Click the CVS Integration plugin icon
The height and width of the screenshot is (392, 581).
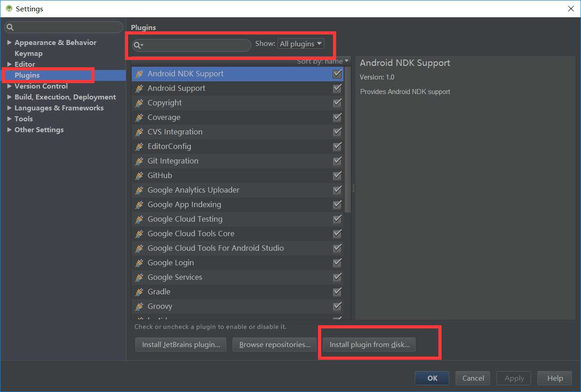[139, 132]
